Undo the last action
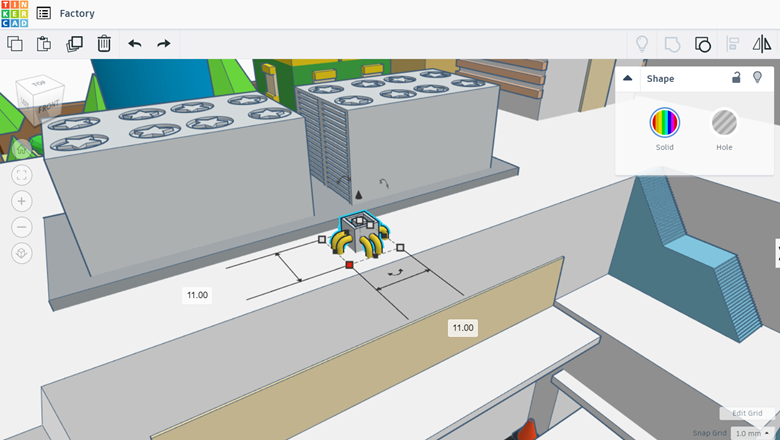Image resolution: width=780 pixels, height=440 pixels. pos(135,44)
